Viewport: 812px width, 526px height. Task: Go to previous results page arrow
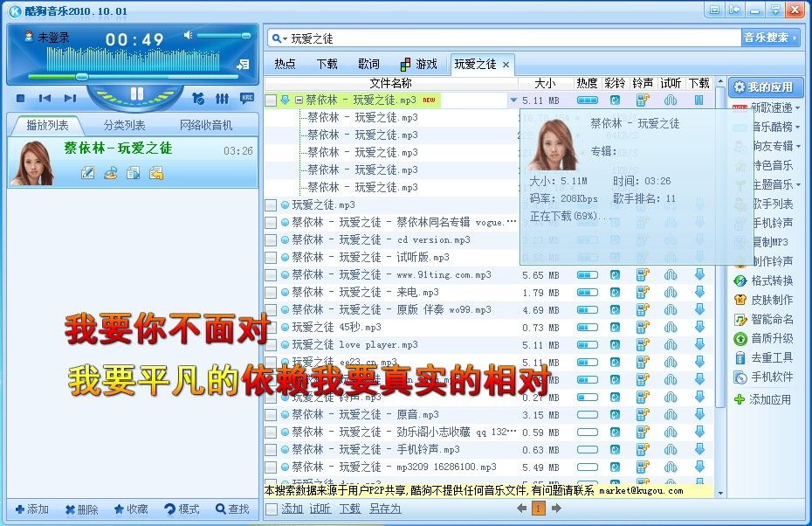pos(521,509)
